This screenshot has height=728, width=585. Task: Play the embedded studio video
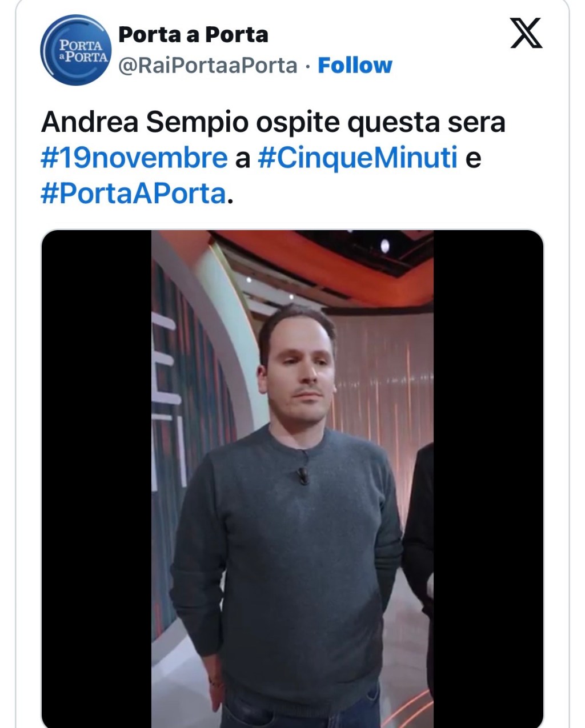292,478
